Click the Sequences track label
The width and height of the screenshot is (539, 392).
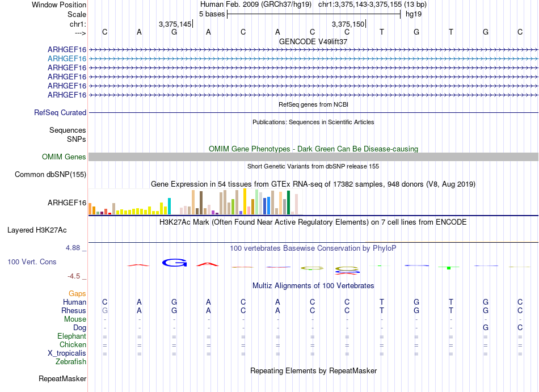pos(68,130)
